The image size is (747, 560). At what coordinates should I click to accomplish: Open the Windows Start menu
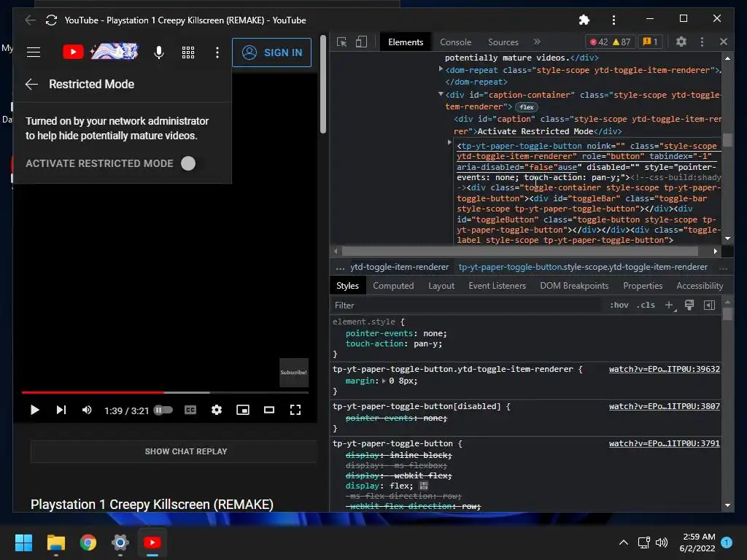(x=23, y=542)
